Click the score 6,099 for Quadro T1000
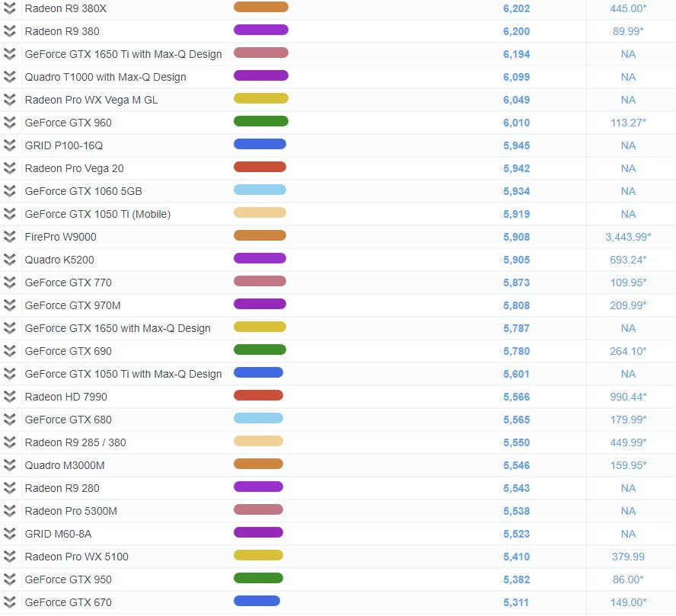The width and height of the screenshot is (676, 616). [516, 77]
